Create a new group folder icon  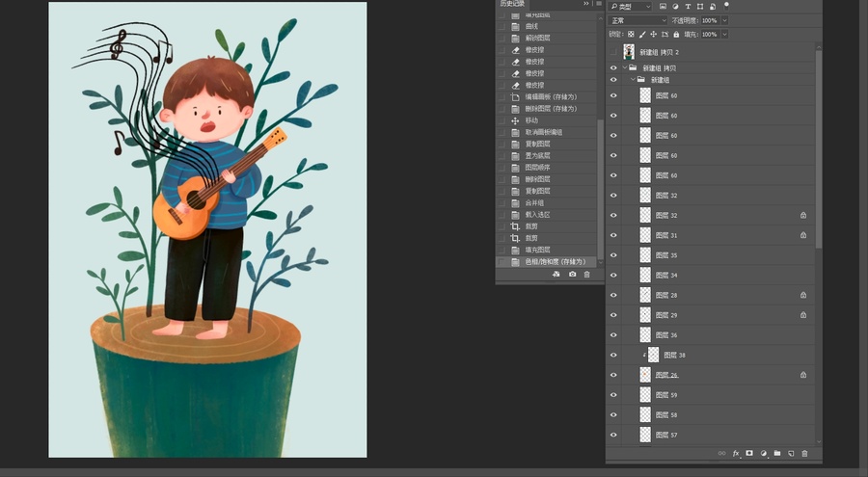point(777,453)
